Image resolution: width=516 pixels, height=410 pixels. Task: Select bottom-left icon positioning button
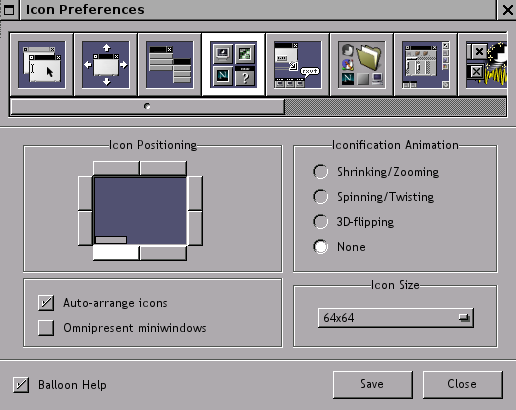point(116,253)
